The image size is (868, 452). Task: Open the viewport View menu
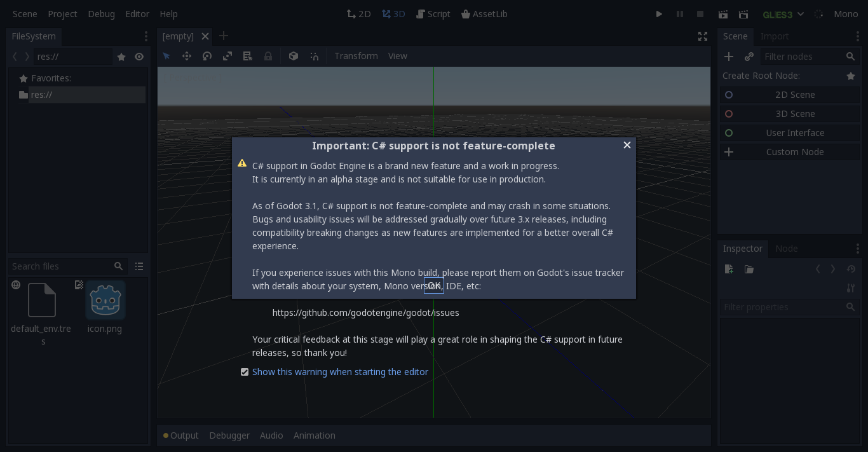tap(398, 56)
